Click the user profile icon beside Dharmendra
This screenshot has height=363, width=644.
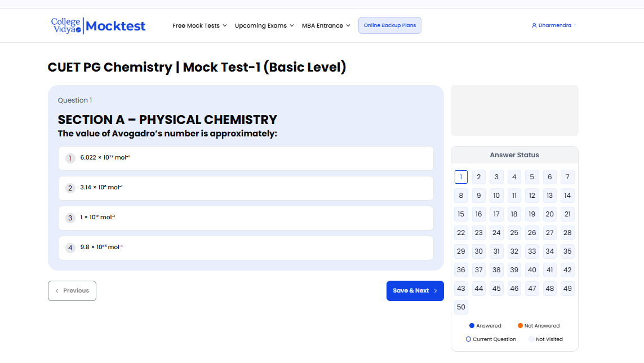click(534, 25)
